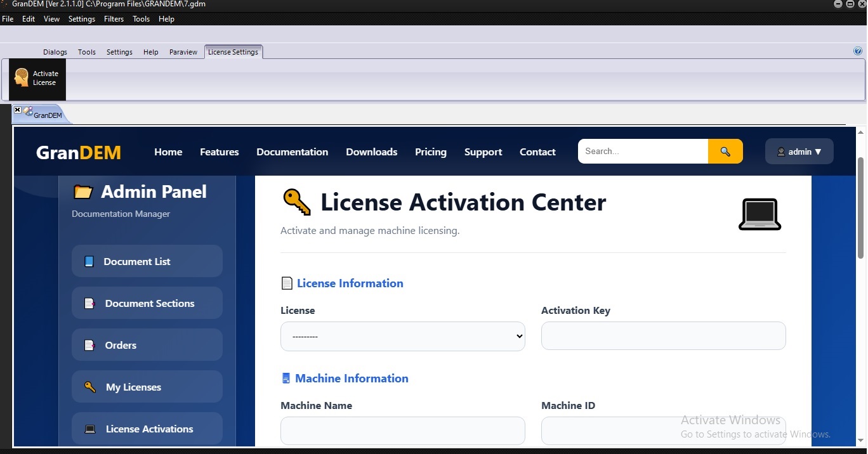
Task: Click the Activate License ribbon icon
Action: [37, 79]
